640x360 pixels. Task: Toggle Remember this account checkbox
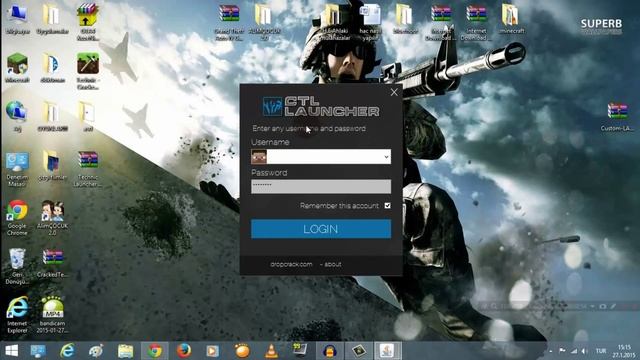387,206
